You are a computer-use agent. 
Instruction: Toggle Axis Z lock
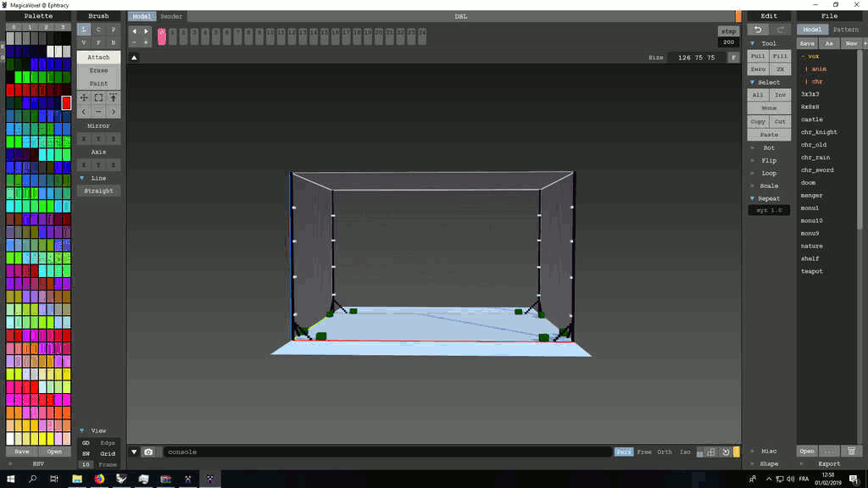tap(114, 165)
